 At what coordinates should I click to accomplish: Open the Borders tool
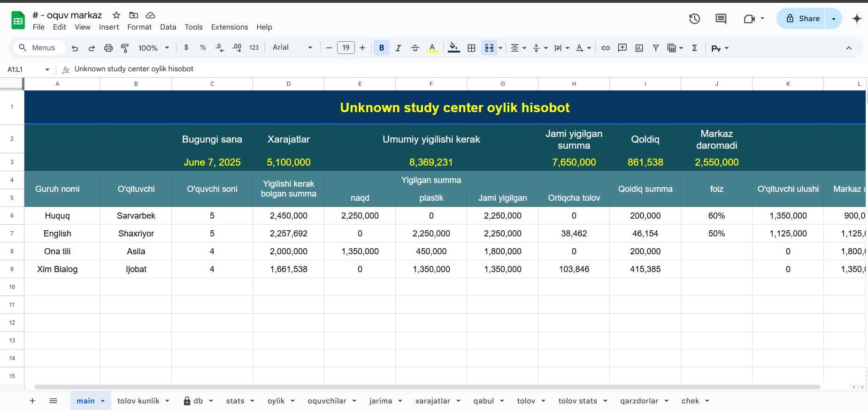tap(471, 48)
